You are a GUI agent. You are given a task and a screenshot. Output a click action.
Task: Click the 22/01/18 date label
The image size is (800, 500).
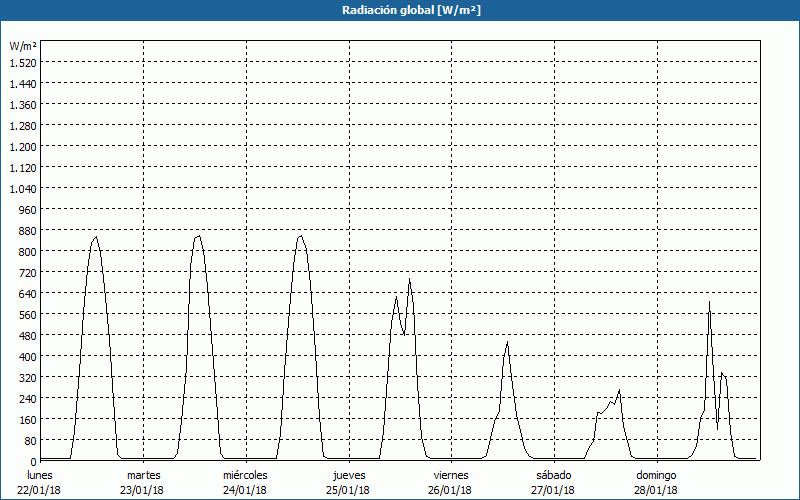pos(40,490)
